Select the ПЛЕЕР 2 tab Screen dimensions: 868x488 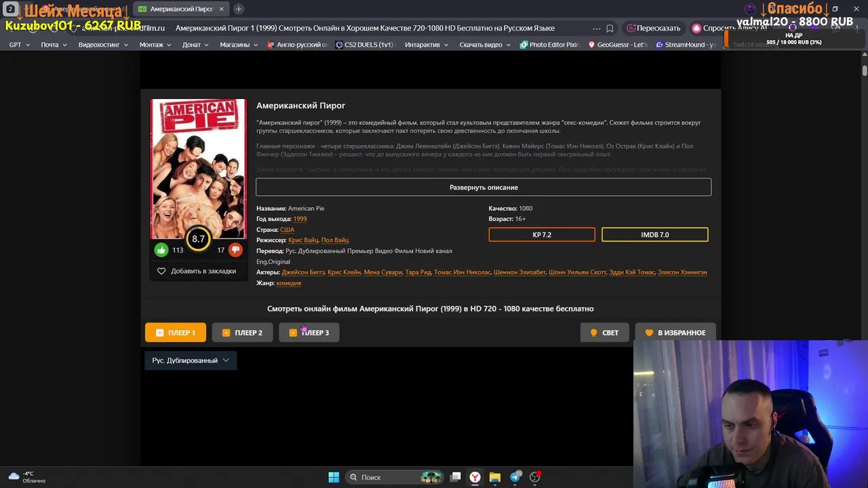pos(242,333)
